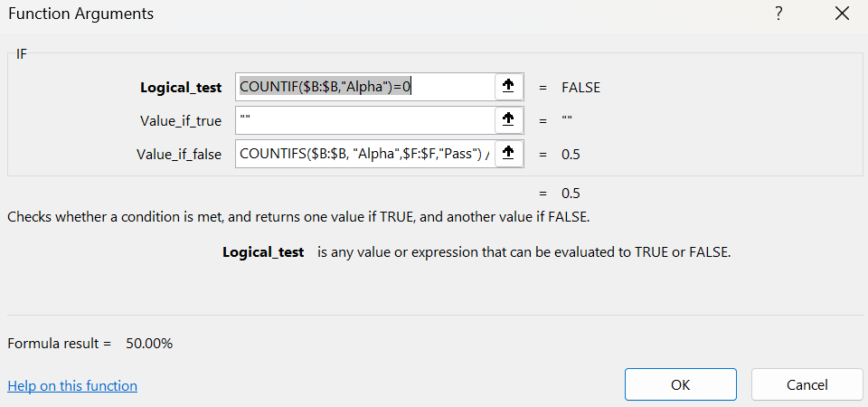Close the Function Arguments dialog
The width and height of the screenshot is (868, 407).
click(843, 14)
